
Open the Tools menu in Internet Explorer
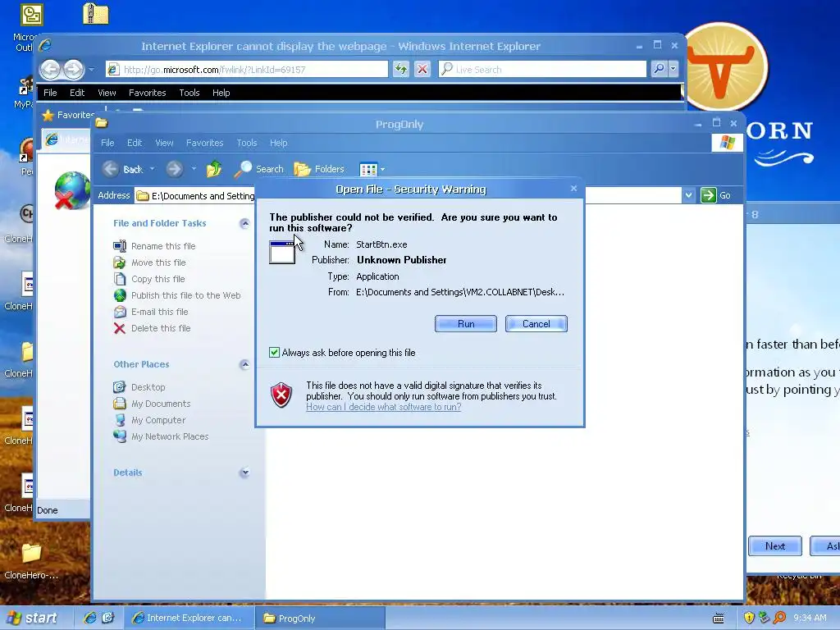189,93
